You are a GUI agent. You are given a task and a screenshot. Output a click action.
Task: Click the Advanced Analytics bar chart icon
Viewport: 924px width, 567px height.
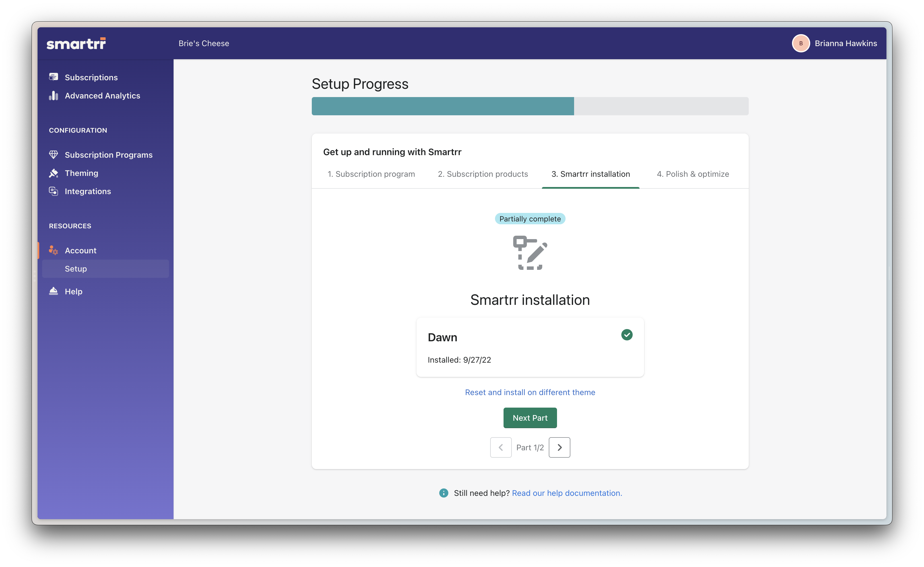pyautogui.click(x=53, y=95)
